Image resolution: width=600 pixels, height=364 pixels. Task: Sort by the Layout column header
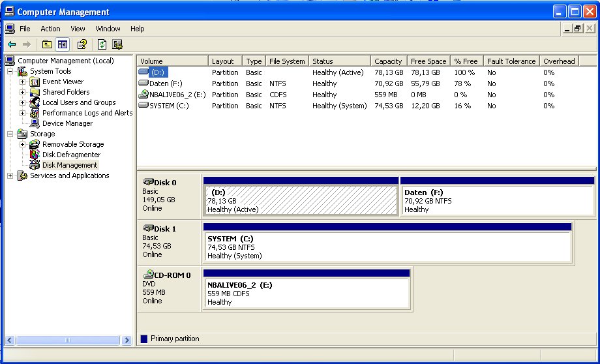(225, 61)
